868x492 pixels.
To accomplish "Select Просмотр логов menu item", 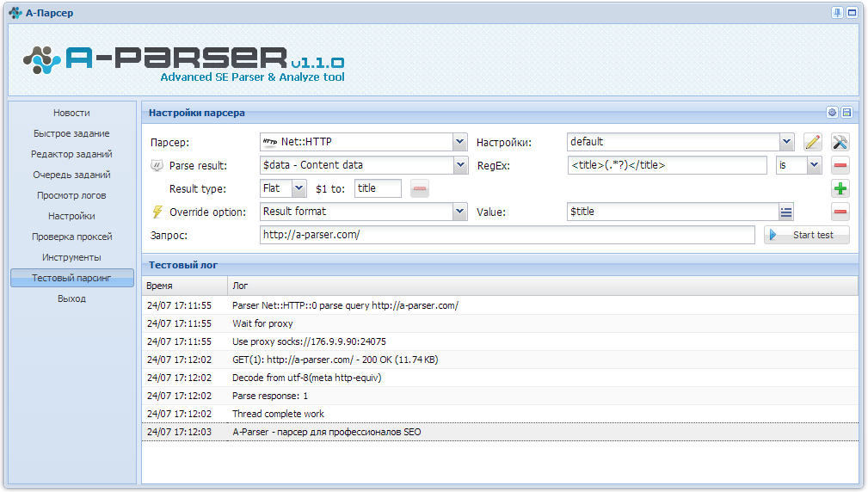I will [71, 195].
